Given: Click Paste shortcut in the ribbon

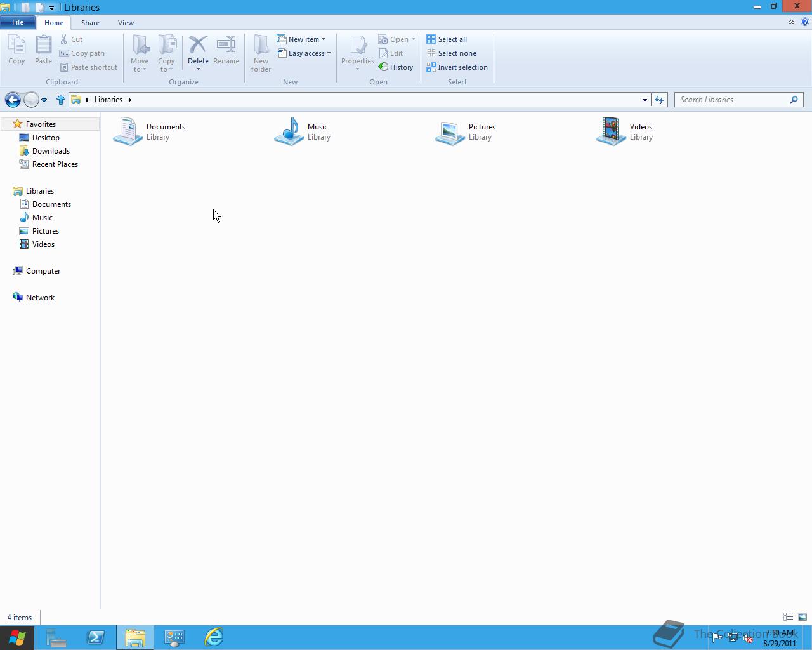Looking at the screenshot, I should pyautogui.click(x=88, y=67).
